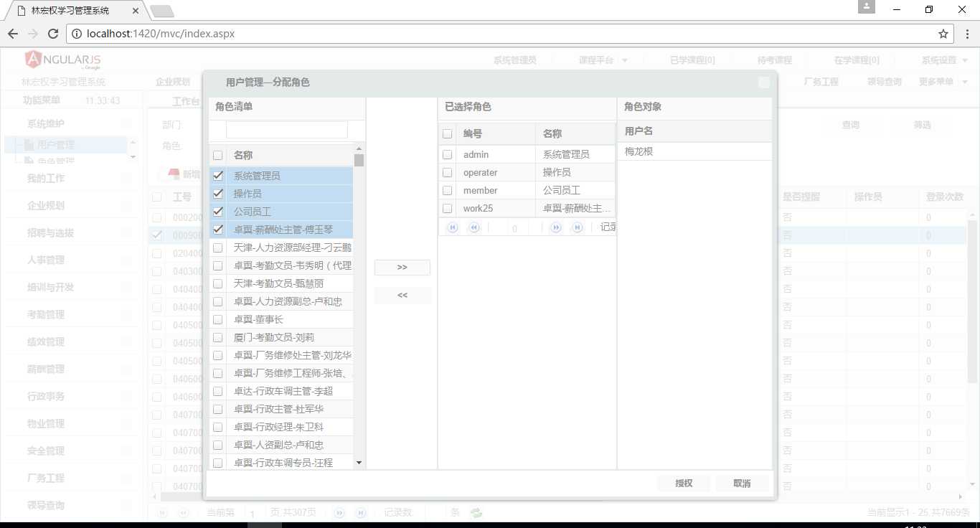
Task: Go to first page in the user grid pager
Action: 162,512
